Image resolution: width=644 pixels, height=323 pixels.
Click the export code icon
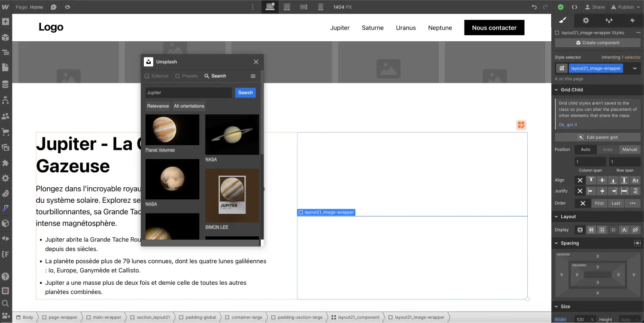574,7
